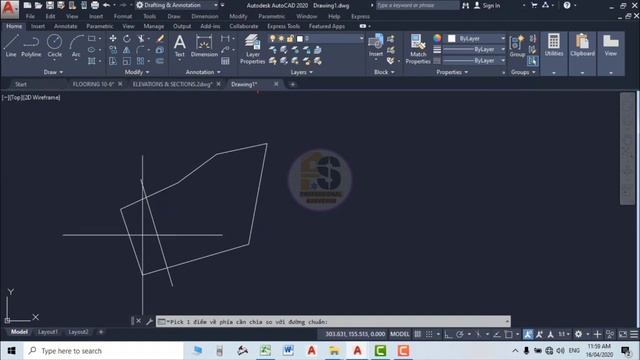Switch to the Express Tools ribbon tab

283,26
